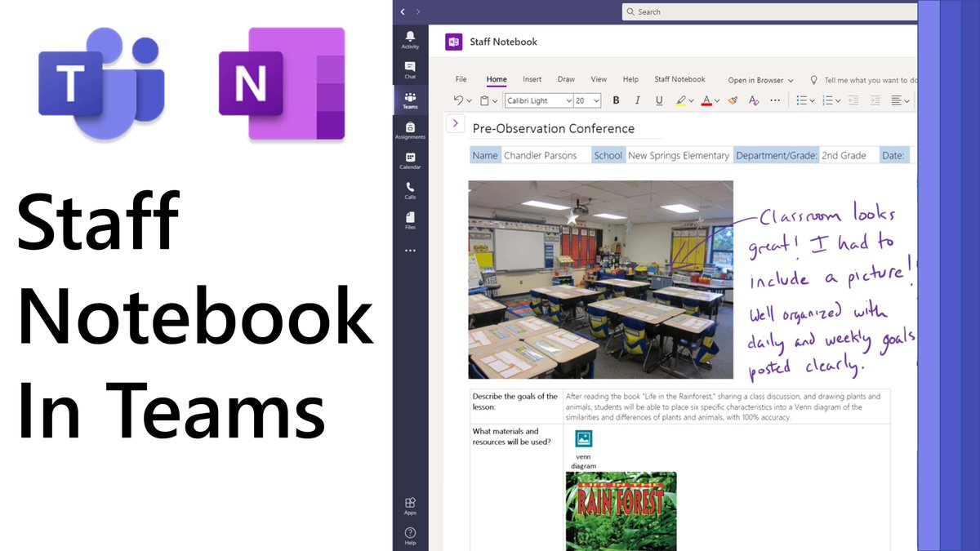Open font color dropdown arrow
Image resolution: width=980 pixels, height=551 pixels.
point(717,101)
